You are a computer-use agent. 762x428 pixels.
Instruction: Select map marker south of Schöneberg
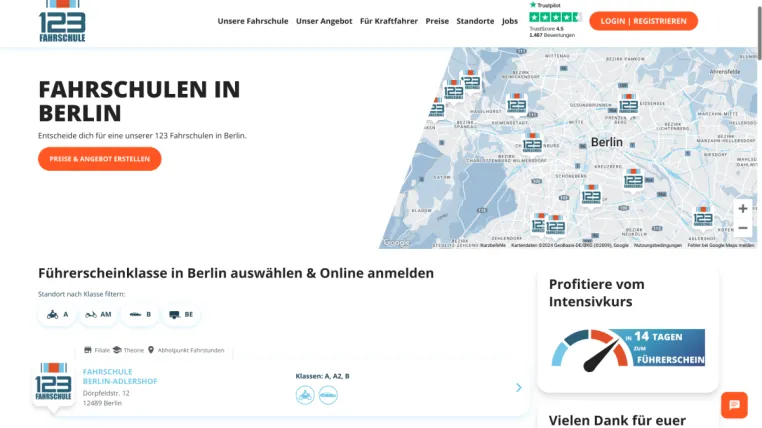(x=591, y=196)
